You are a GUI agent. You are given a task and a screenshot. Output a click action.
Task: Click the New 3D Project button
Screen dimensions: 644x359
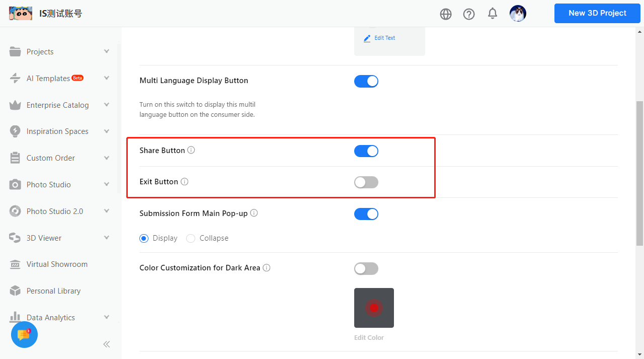pos(597,13)
